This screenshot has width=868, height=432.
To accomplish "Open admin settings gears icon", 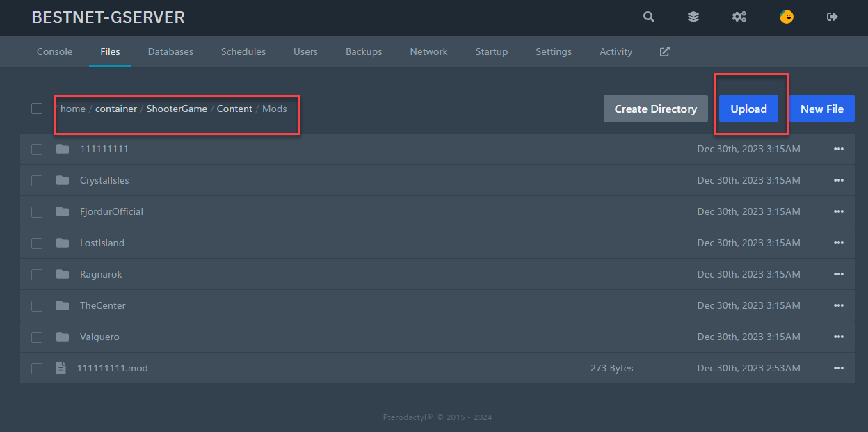I will point(739,17).
